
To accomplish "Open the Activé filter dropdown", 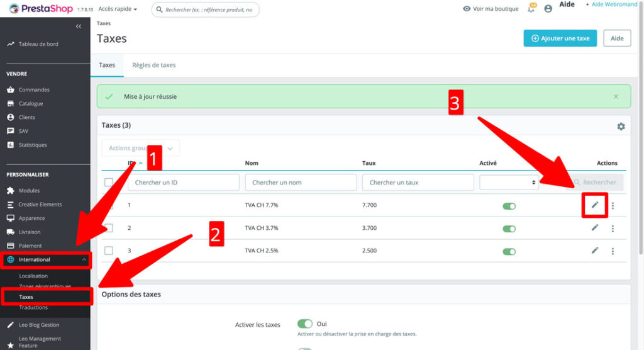I will (x=508, y=183).
